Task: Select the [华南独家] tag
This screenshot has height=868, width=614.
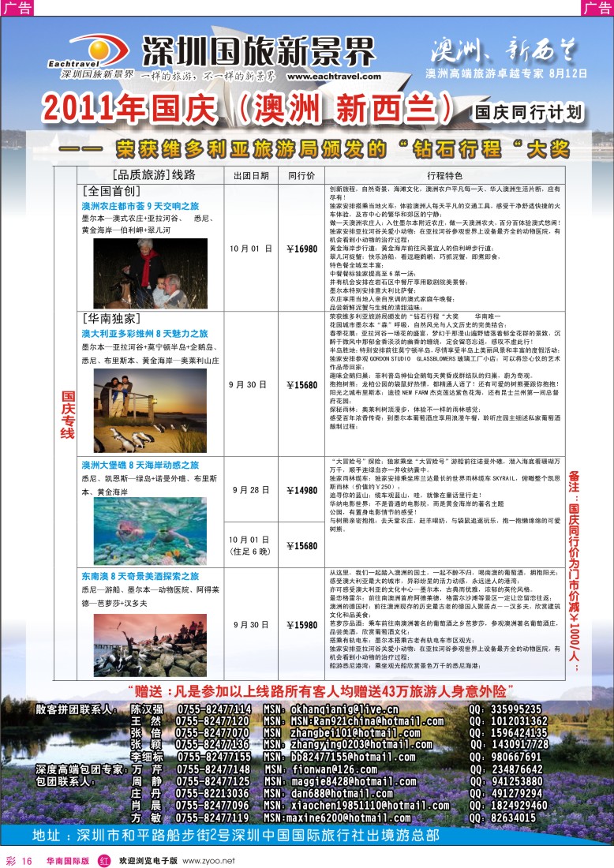Action: point(110,319)
